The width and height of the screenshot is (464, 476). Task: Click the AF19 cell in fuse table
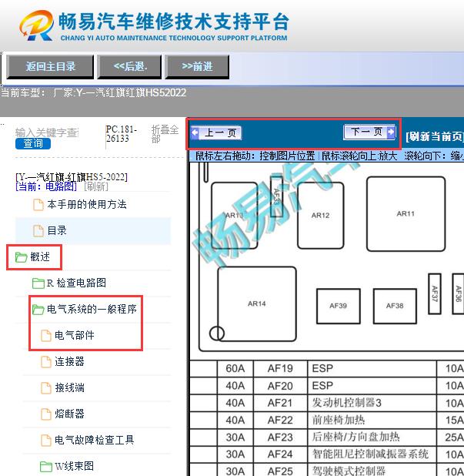(x=280, y=368)
